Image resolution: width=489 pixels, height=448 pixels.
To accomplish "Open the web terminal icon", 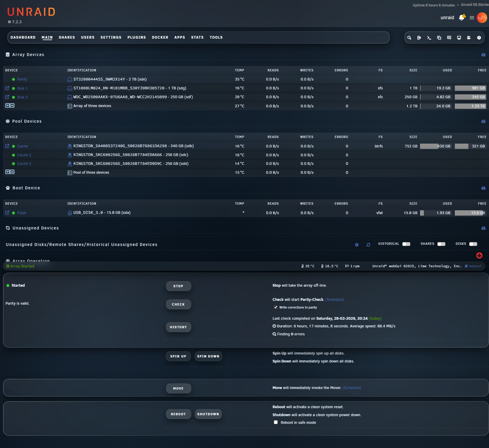I will tap(429, 38).
